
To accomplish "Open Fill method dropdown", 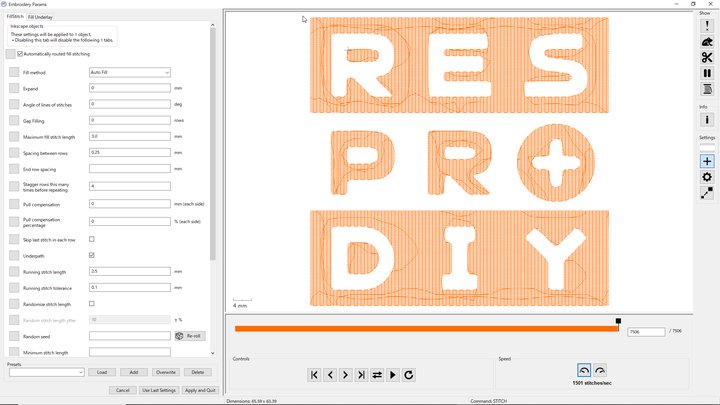I will [129, 72].
